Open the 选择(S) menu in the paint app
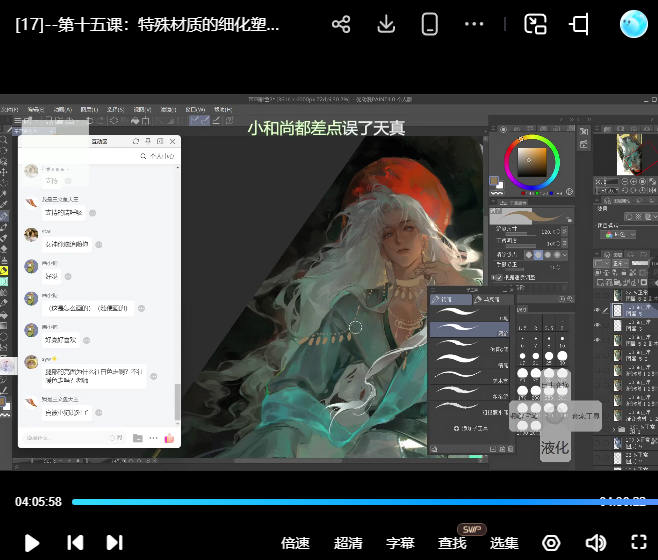 tap(115, 109)
